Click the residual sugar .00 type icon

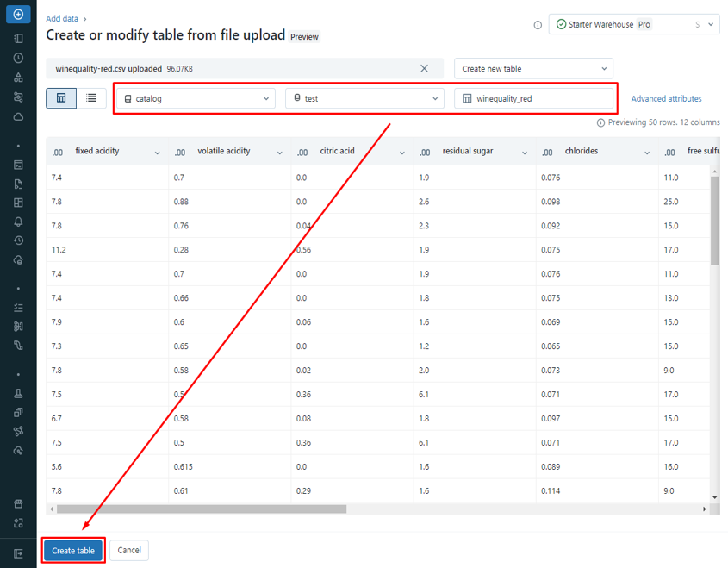425,153
